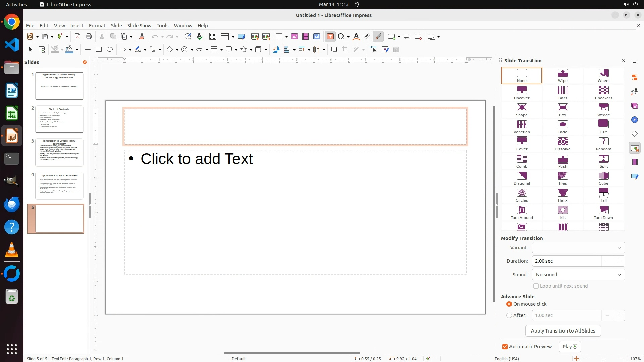The width and height of the screenshot is (644, 362).
Task: Select On mouse click radio button
Action: [509, 304]
